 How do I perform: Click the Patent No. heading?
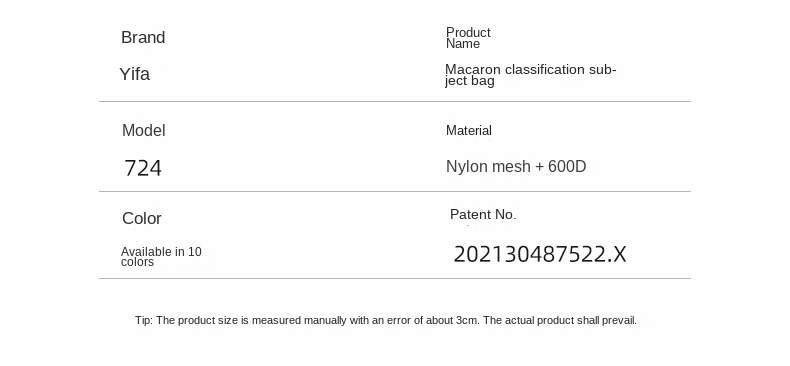coord(483,214)
